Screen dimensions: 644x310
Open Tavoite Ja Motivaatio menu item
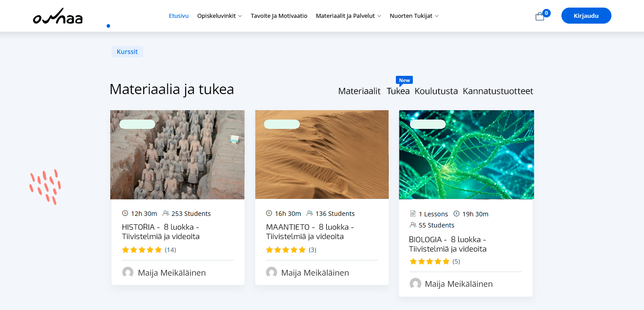pos(279,16)
